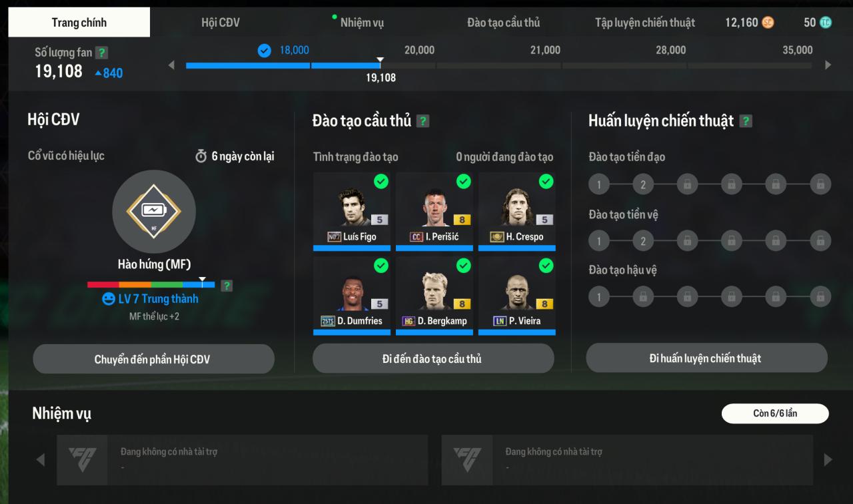This screenshot has height=504, width=853.
Task: Click the orange SC coin icon
Action: [x=768, y=23]
